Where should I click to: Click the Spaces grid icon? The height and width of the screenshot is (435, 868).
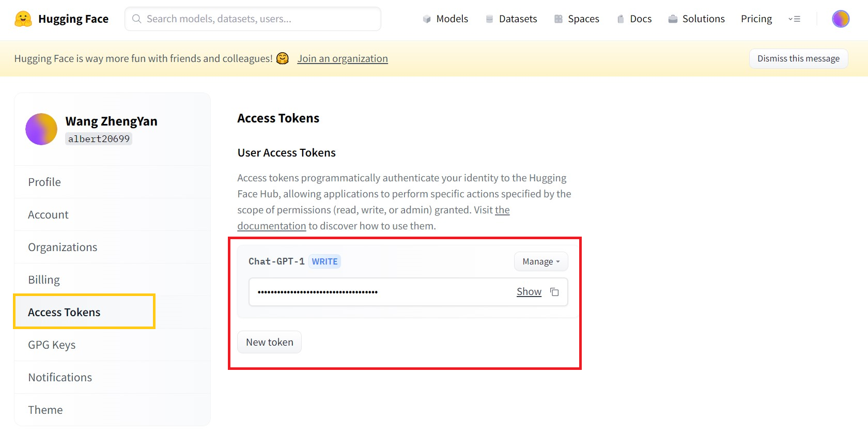[x=559, y=19]
